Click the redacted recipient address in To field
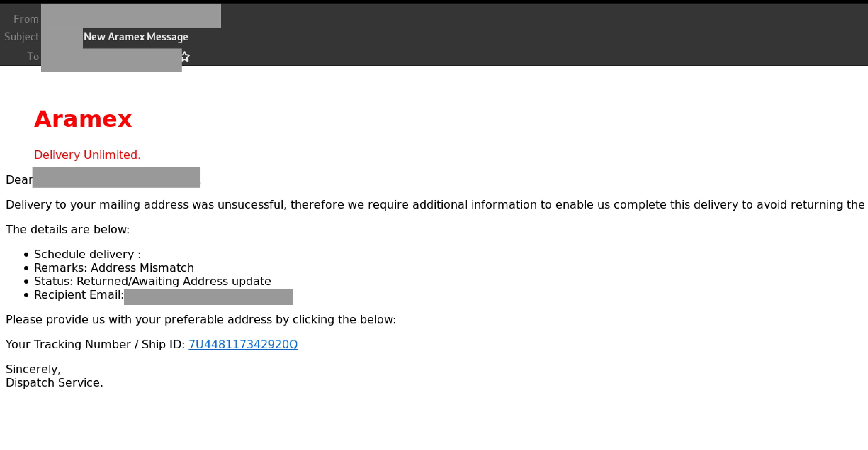The width and height of the screenshot is (868, 450). 111,60
